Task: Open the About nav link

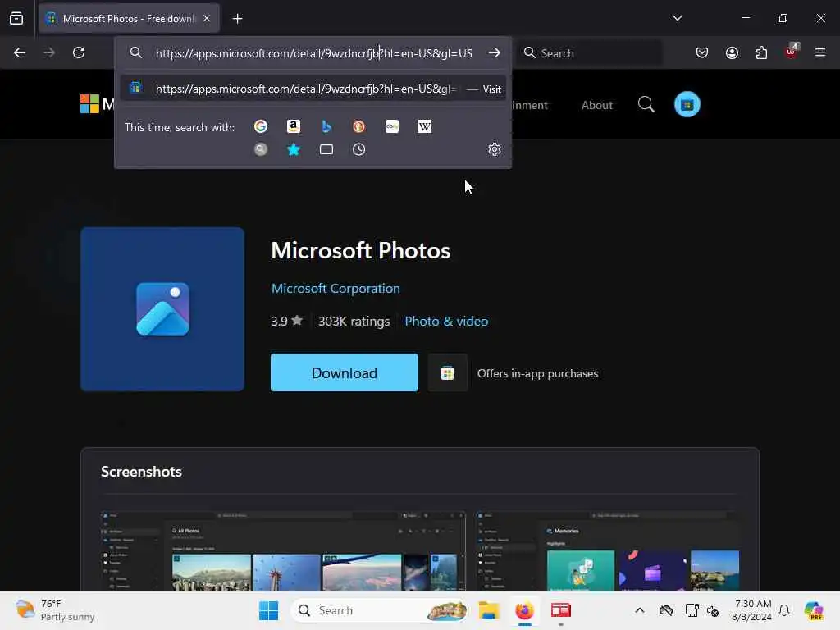Action: (597, 105)
